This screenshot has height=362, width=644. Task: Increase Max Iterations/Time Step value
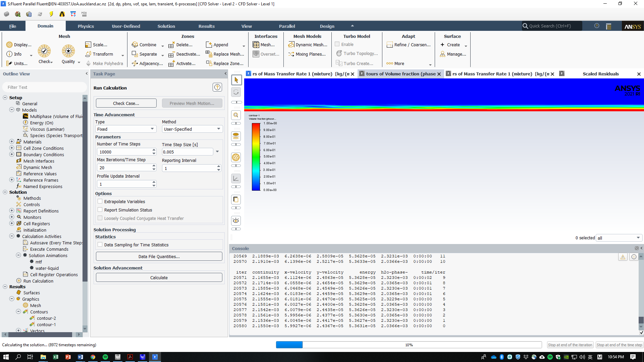[x=154, y=166]
